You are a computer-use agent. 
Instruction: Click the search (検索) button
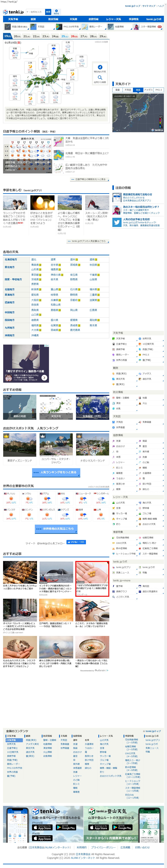click(48, 12)
